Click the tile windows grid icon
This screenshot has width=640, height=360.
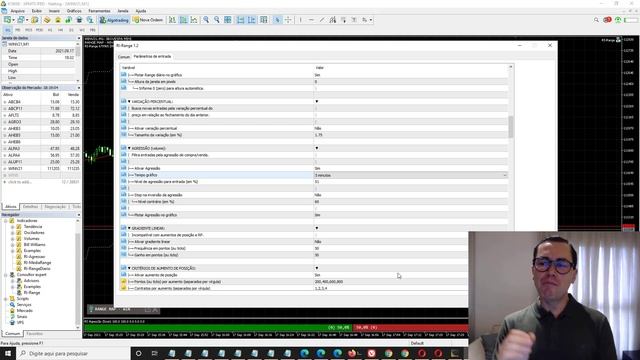pyautogui.click(x=228, y=20)
